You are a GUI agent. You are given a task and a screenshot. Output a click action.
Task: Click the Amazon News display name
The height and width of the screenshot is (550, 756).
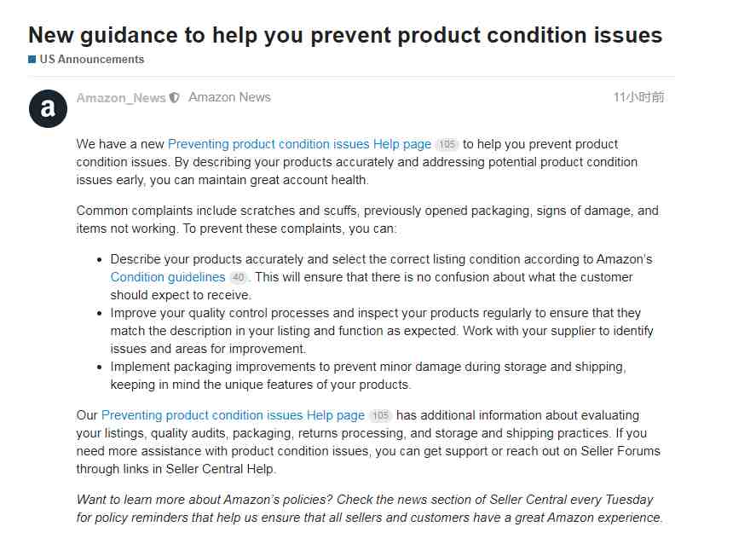[x=229, y=97]
